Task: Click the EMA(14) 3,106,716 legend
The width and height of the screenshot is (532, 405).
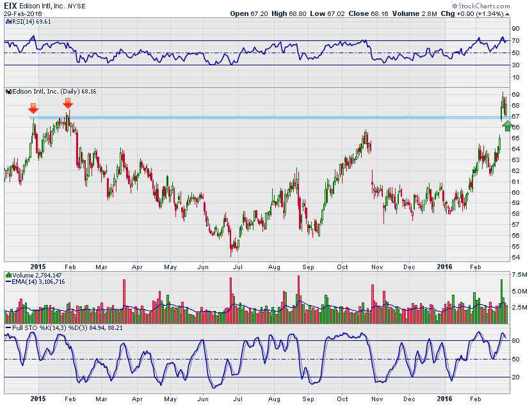Action: (x=38, y=282)
